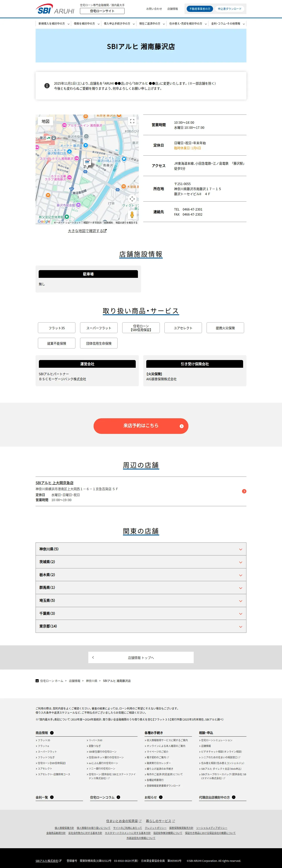Expand the 埼玉県(5) accordion
This screenshot has width=282, height=868.
pyautogui.click(x=141, y=601)
